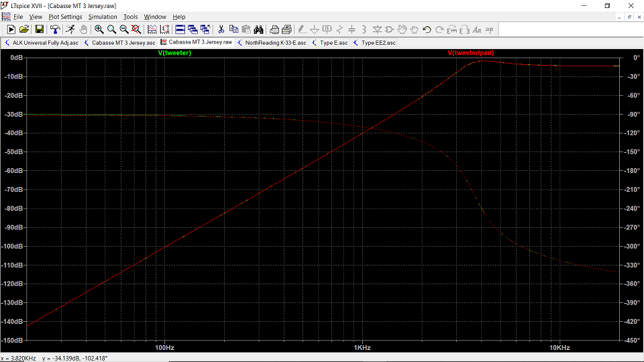644x362 pixels.
Task: Click the greyed .op directive icon
Action: [489, 29]
